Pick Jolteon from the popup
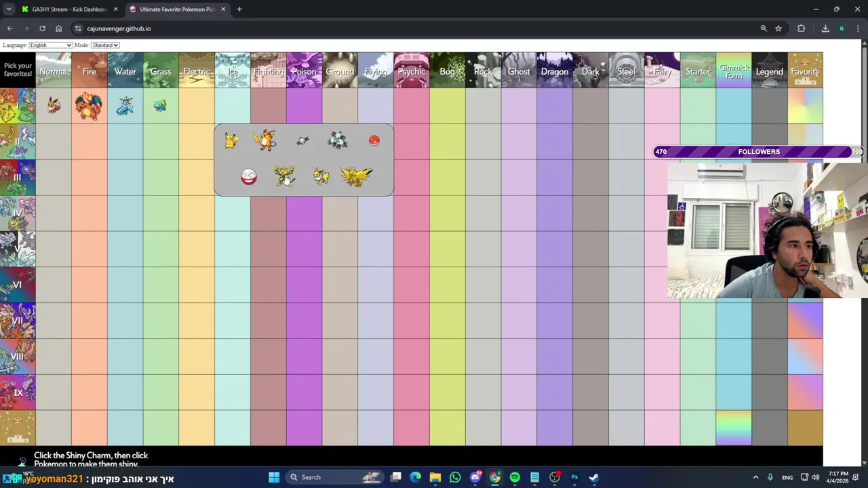This screenshot has height=488, width=868. pyautogui.click(x=321, y=177)
